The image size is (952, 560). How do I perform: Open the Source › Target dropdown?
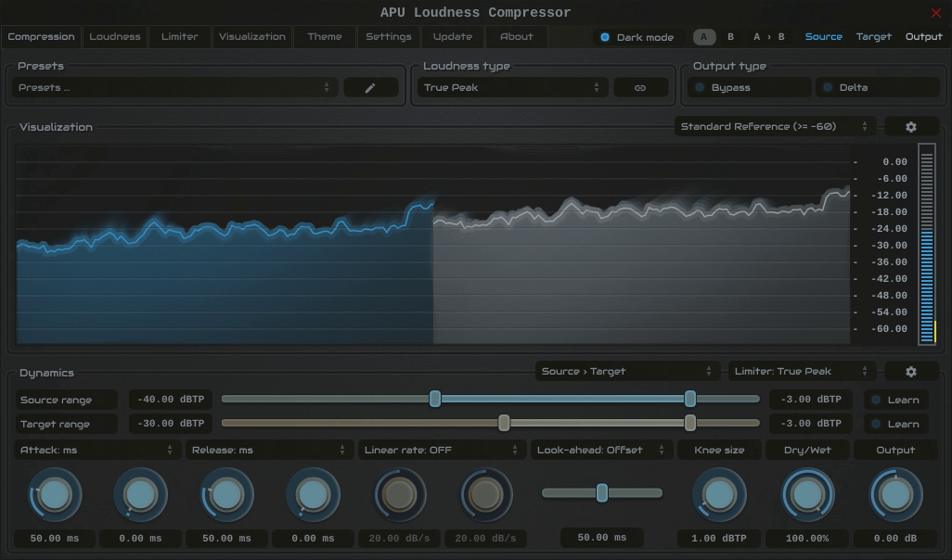point(627,371)
